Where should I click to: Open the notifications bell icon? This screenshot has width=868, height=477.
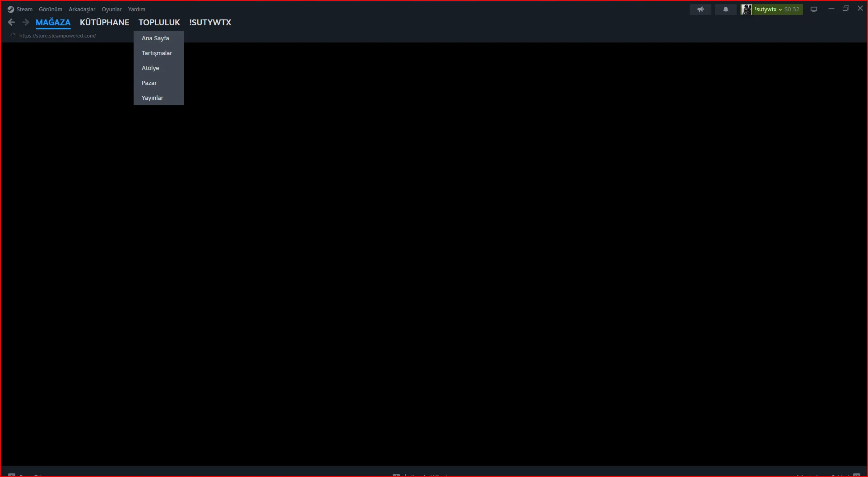click(x=725, y=9)
